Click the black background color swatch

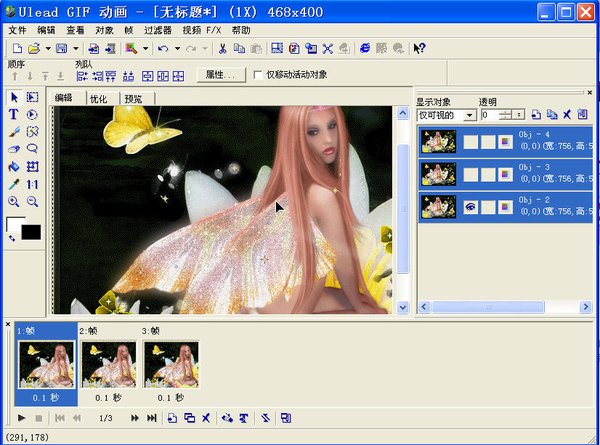pos(31,232)
